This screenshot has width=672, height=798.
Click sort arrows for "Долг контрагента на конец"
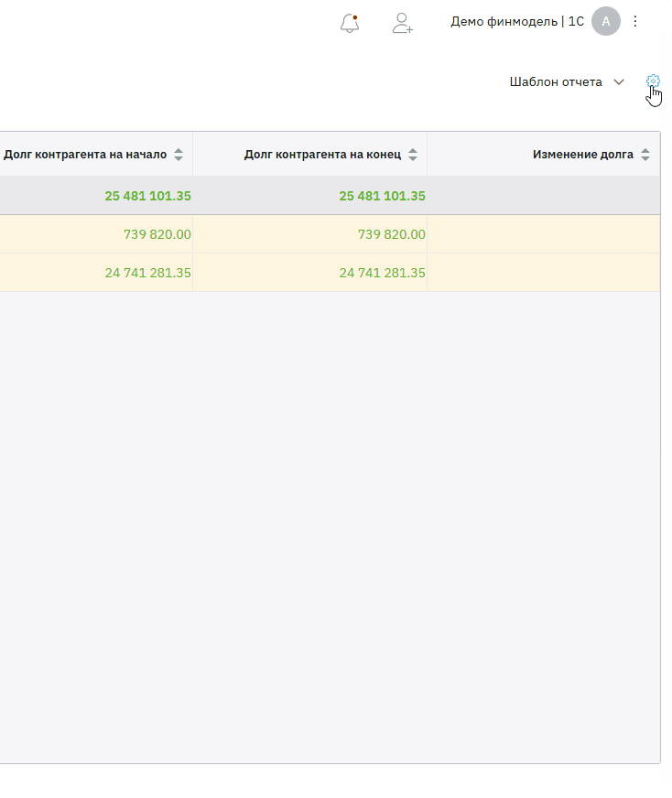pos(413,155)
